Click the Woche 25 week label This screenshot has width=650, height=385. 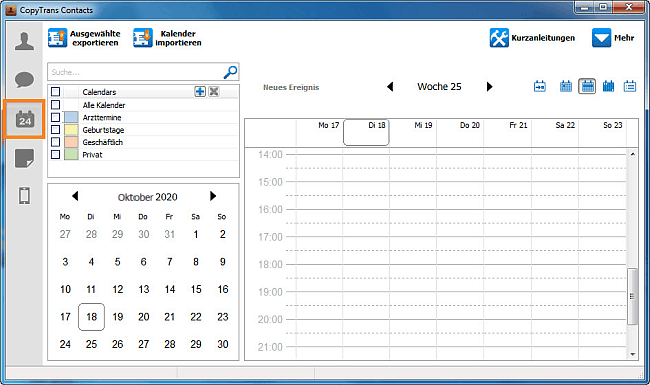pos(439,87)
